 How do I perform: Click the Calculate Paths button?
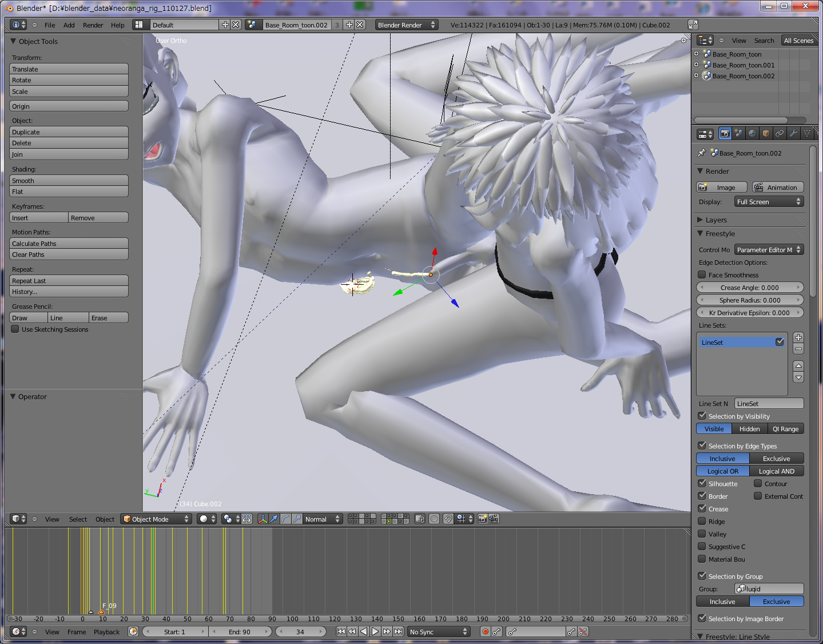(x=69, y=244)
